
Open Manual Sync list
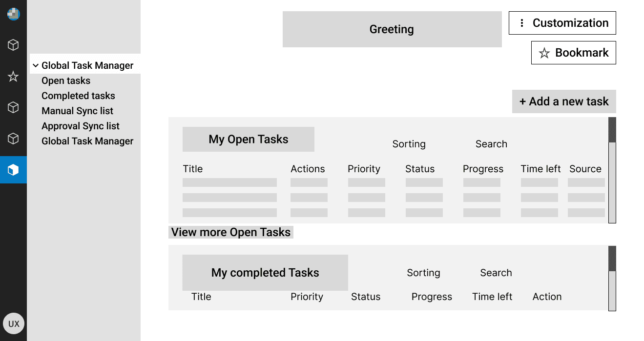[x=77, y=111]
